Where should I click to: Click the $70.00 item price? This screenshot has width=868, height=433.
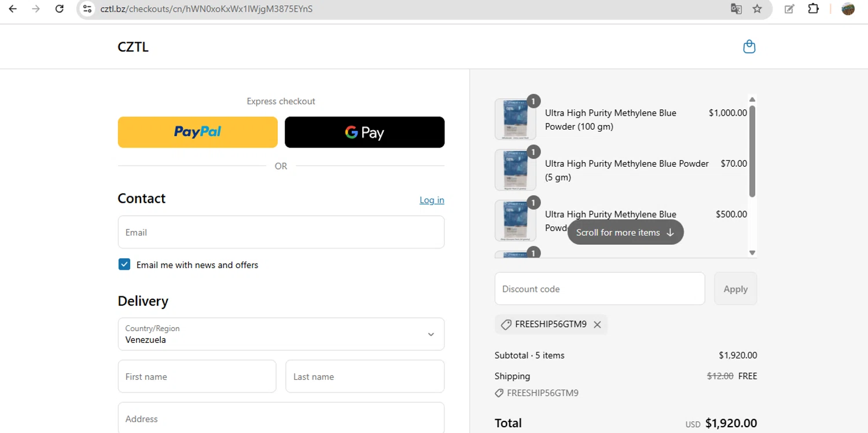tap(734, 164)
